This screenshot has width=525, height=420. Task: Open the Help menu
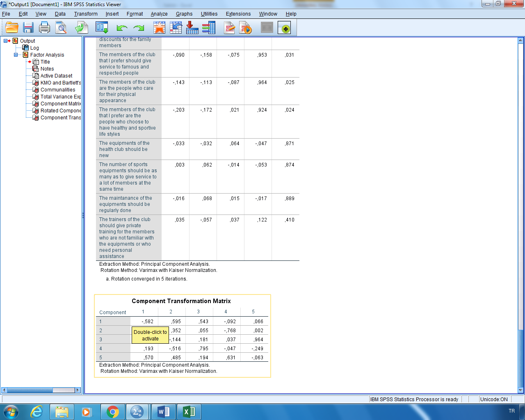pos(291,14)
